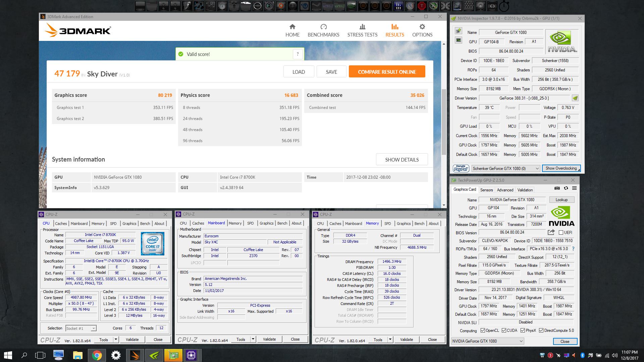Click COMPARE RESULT ONLINE in 3DMark

(x=387, y=72)
